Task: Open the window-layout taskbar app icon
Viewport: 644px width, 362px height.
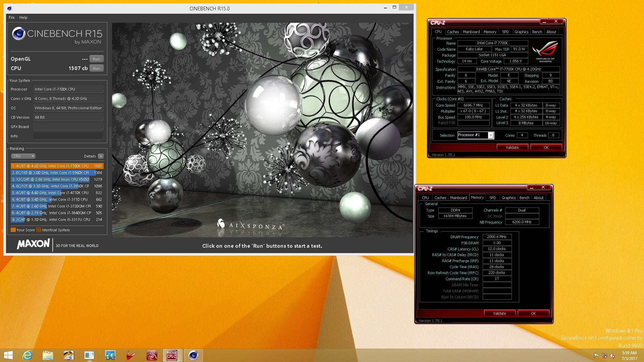Action: pos(89,355)
